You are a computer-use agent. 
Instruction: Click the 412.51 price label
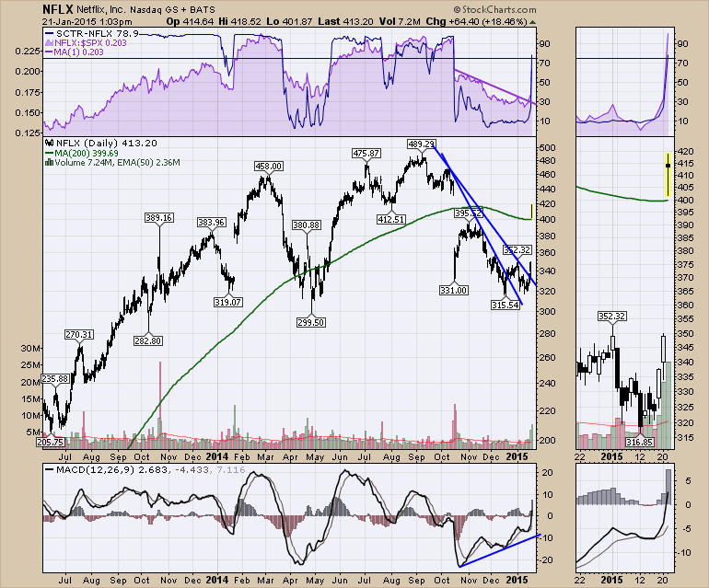[x=391, y=219]
